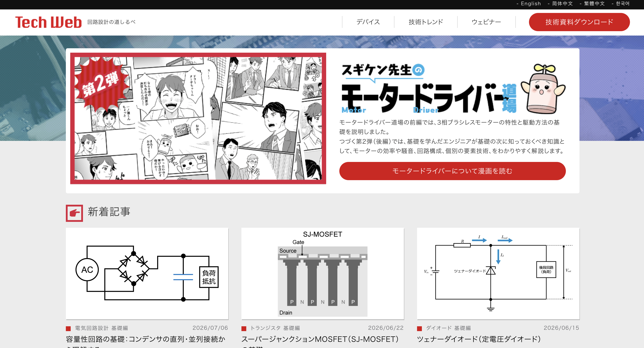Click the motor driver mascot character
Viewport: 644px width, 348px height.
tap(543, 89)
